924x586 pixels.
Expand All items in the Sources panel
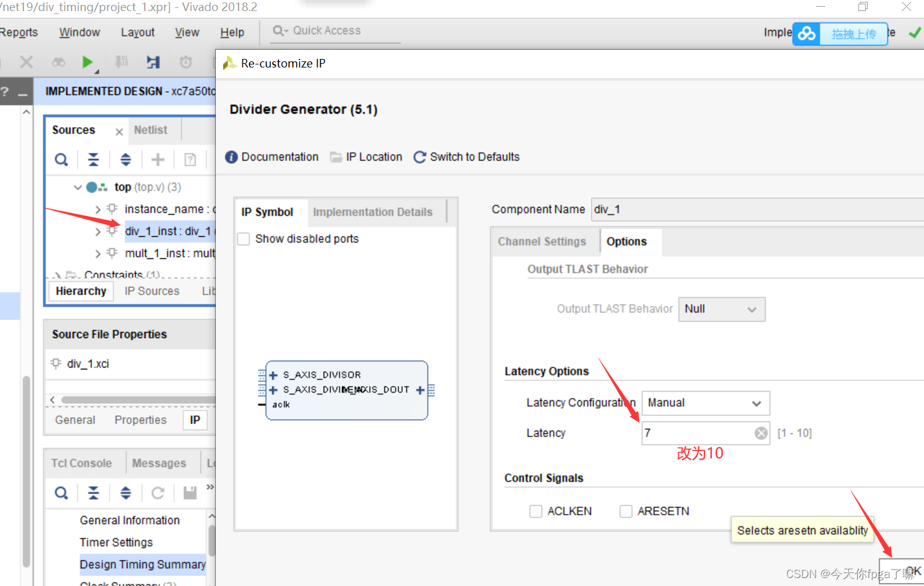click(125, 159)
